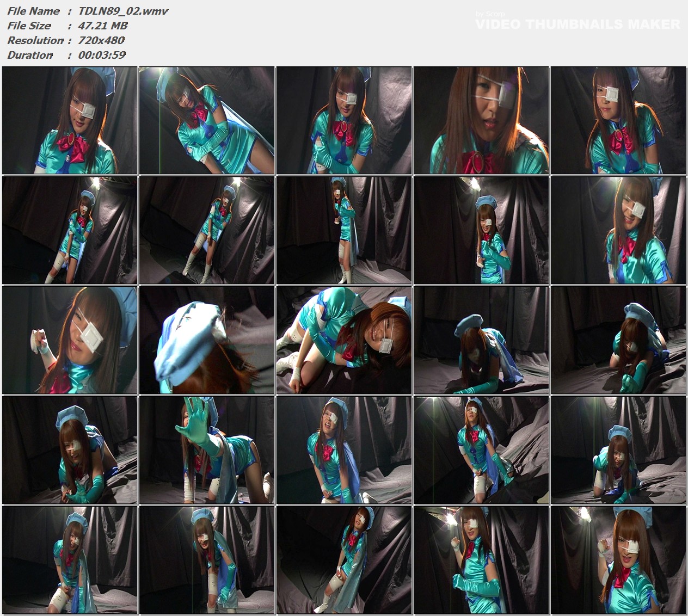Open second-row full-body shot with white boots

(x=207, y=230)
